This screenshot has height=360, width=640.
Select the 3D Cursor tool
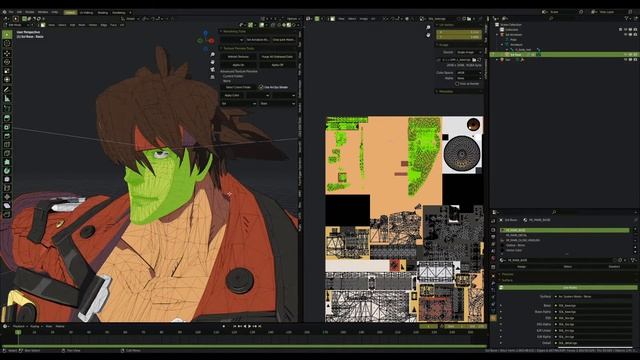(7, 44)
